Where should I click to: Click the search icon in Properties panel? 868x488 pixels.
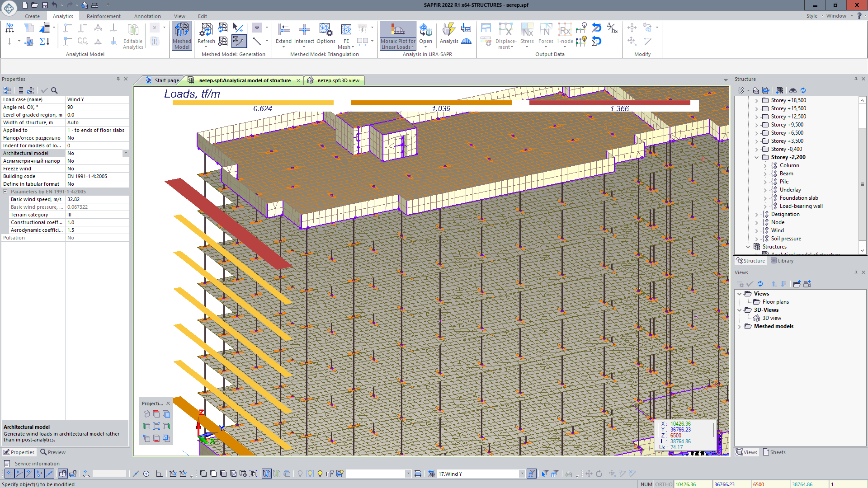pos(54,90)
